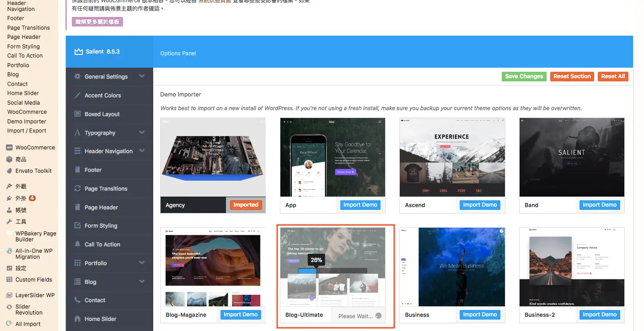Click the General Settings gear icon
This screenshot has height=331, width=644.
pos(77,76)
